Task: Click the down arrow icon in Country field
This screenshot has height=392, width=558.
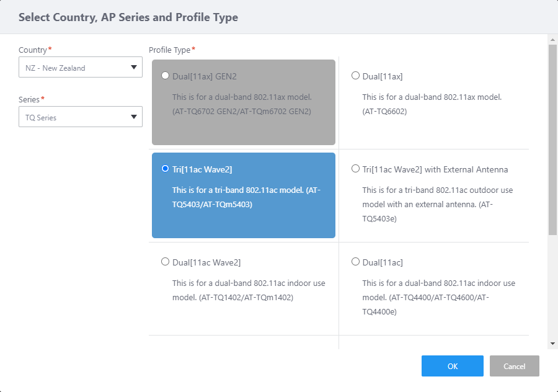Action: pyautogui.click(x=134, y=68)
